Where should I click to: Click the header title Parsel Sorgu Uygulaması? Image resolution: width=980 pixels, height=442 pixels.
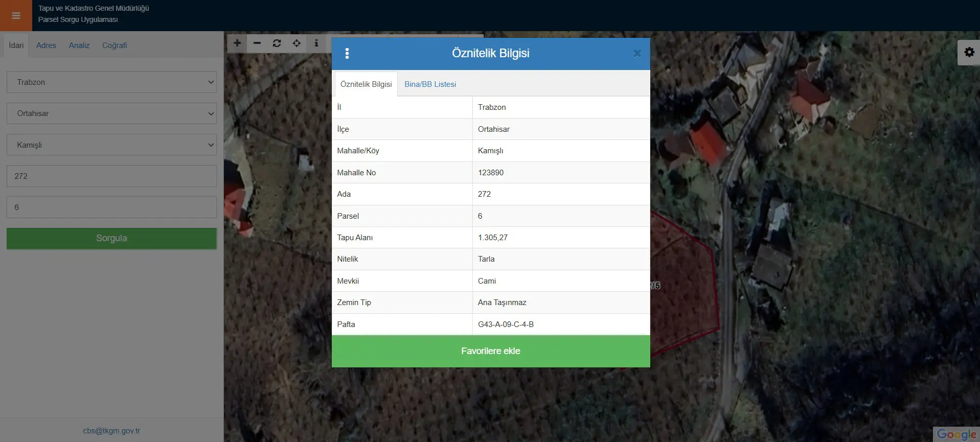pos(78,19)
